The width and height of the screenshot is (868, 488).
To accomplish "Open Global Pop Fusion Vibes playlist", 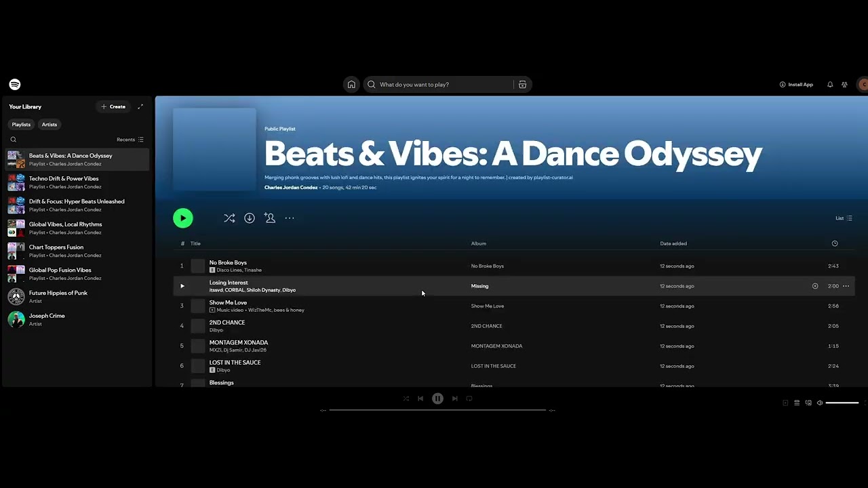I will pyautogui.click(x=77, y=274).
